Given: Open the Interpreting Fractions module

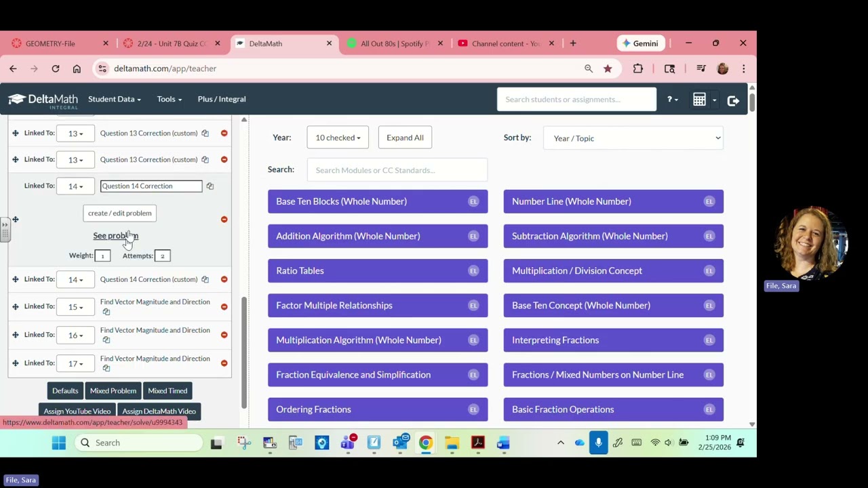Looking at the screenshot, I should click(614, 340).
